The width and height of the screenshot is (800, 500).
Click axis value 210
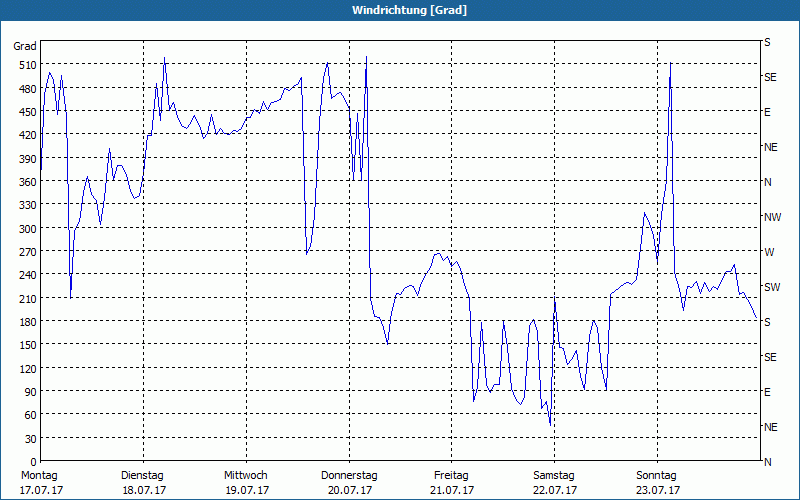28,298
